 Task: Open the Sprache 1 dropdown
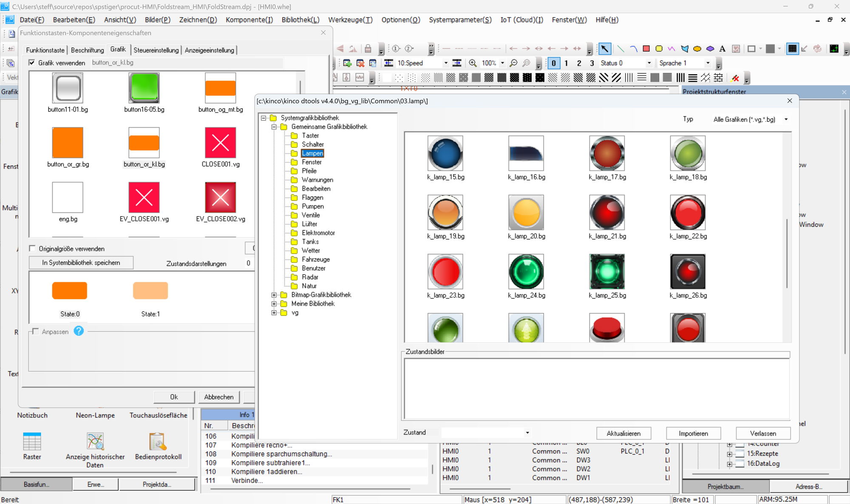[708, 63]
